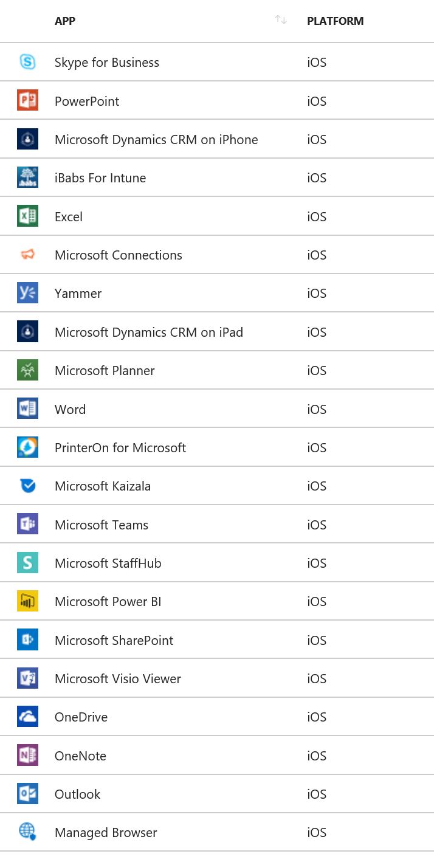434x868 pixels.
Task: Select the Word app icon
Action: [x=27, y=408]
